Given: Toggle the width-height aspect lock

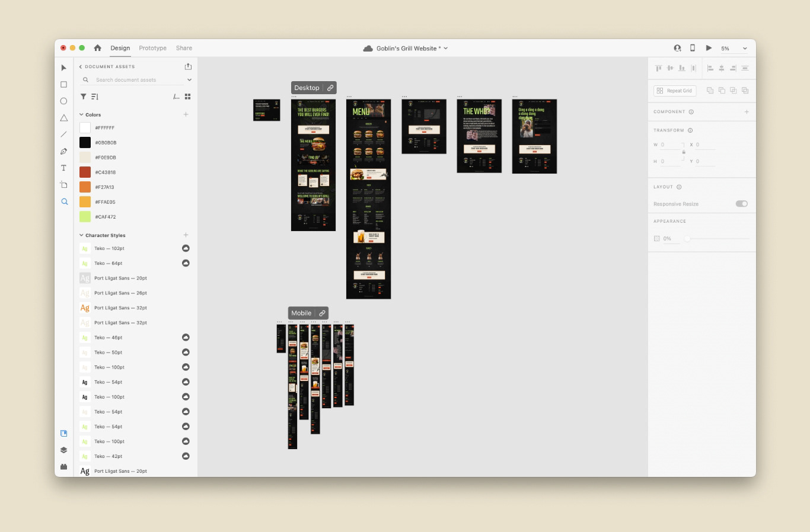Looking at the screenshot, I should click(684, 152).
